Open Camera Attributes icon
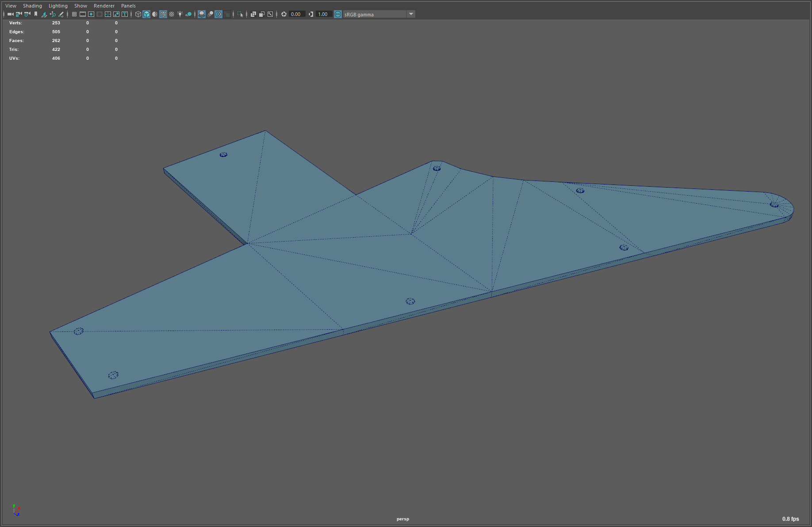Viewport: 812px width, 527px height. 27,14
